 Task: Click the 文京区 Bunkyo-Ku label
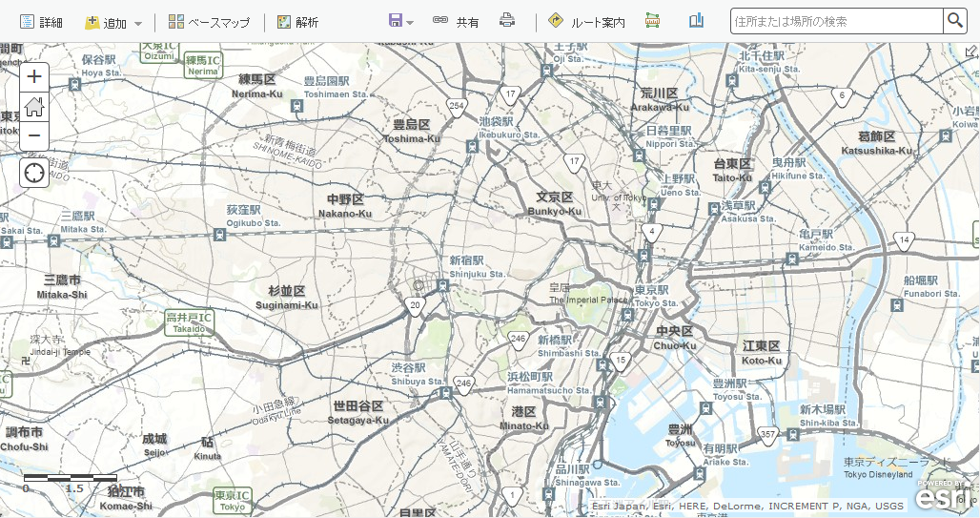(555, 204)
